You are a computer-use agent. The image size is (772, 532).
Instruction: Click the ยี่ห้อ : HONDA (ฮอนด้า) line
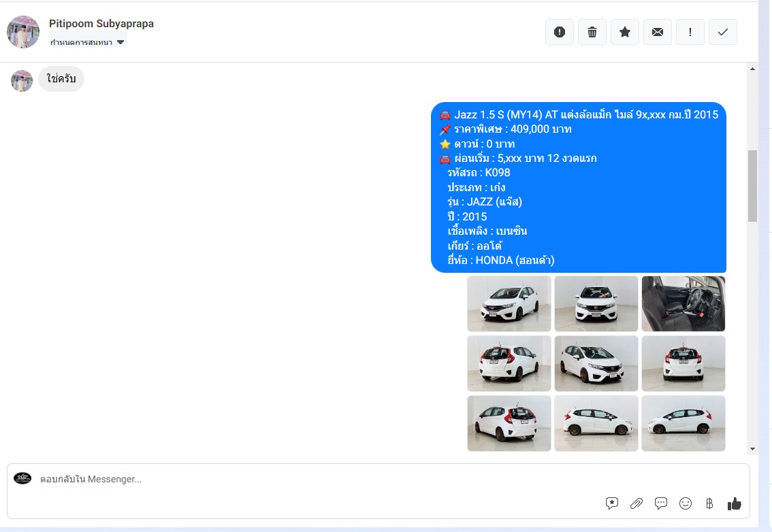click(501, 260)
